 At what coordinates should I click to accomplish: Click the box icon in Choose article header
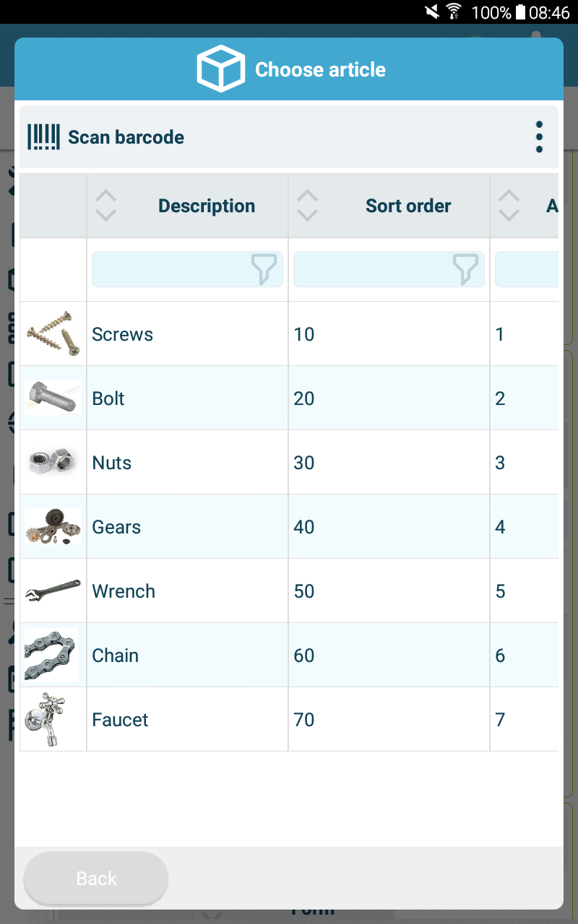pos(221,69)
